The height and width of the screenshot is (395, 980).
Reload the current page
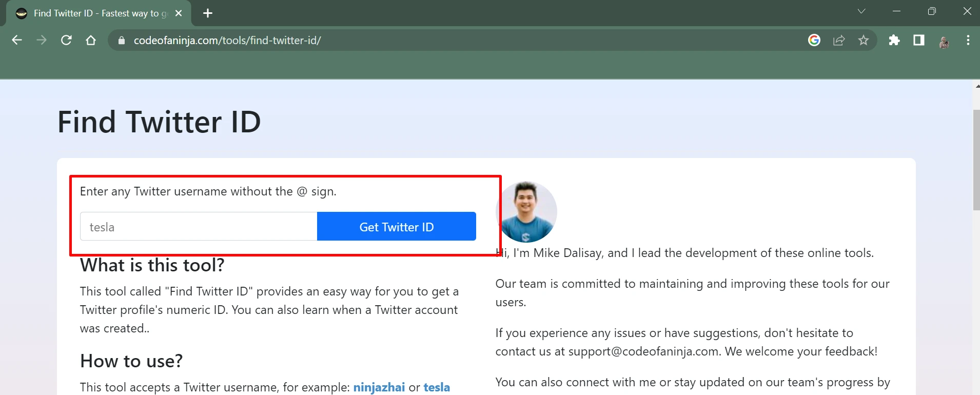pos(66,40)
